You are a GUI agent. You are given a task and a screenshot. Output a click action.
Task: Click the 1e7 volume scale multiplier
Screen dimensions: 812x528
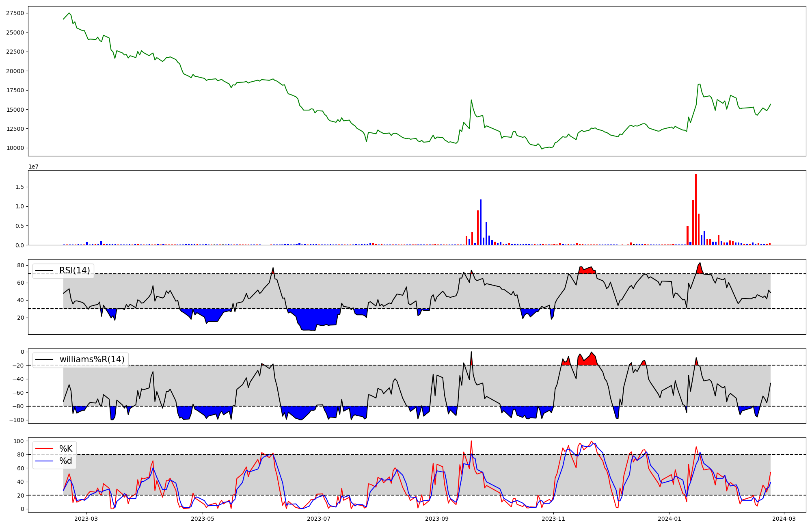point(33,167)
